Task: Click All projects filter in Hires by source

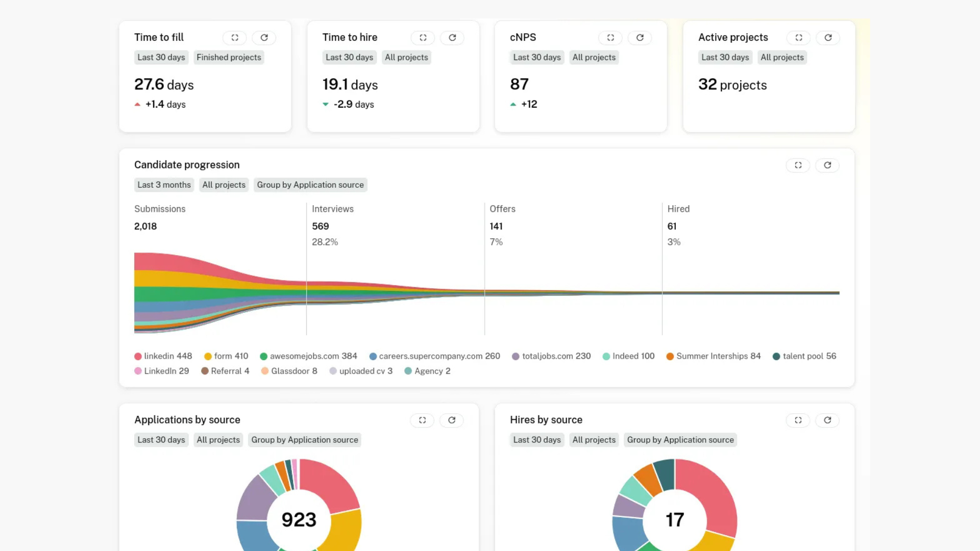Action: pos(594,440)
